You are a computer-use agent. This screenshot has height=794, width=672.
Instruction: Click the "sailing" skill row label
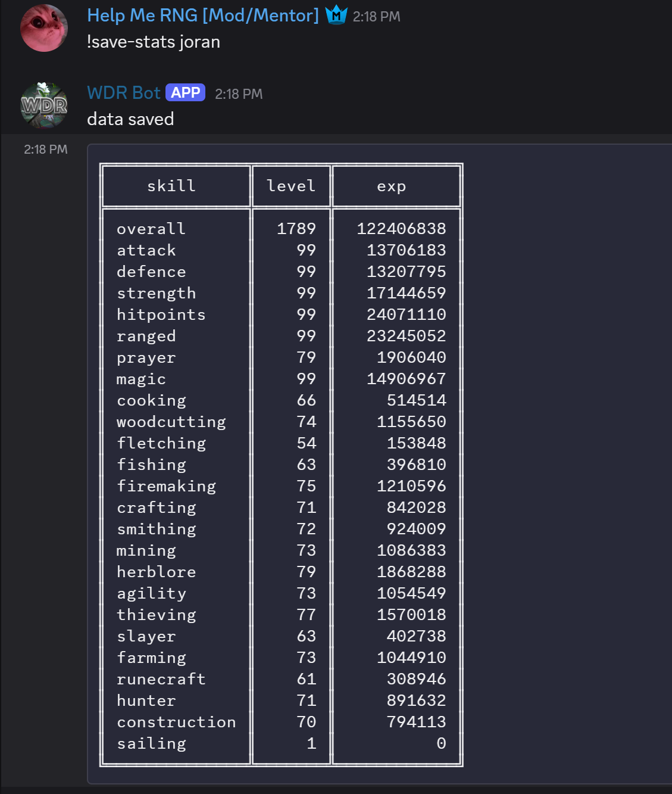tap(151, 743)
